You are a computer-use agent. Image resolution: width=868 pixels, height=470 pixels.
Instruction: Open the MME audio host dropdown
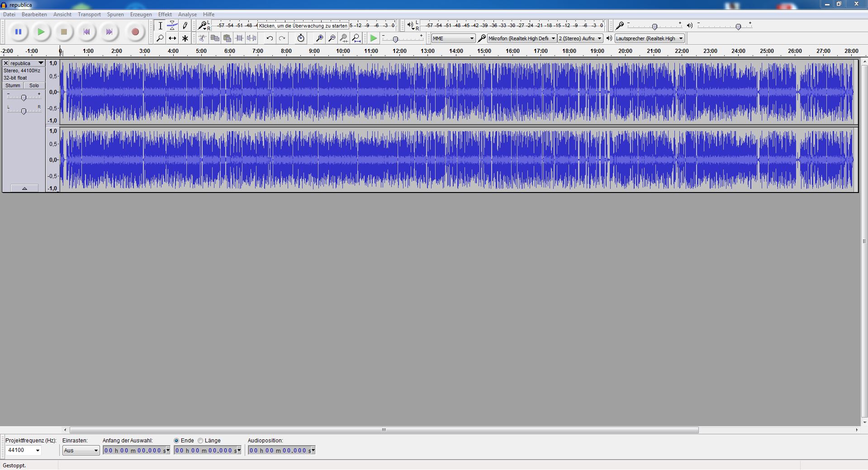coord(453,38)
